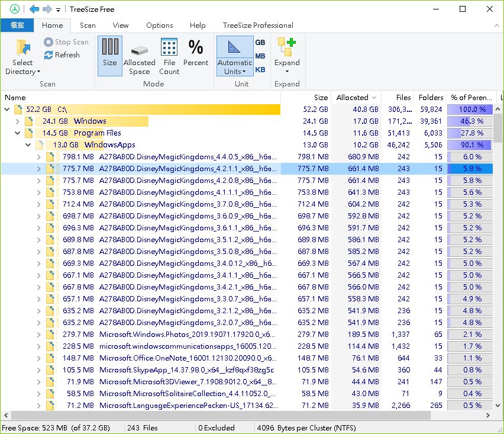Switch to Size mode
This screenshot has height=434, width=504.
(x=110, y=56)
